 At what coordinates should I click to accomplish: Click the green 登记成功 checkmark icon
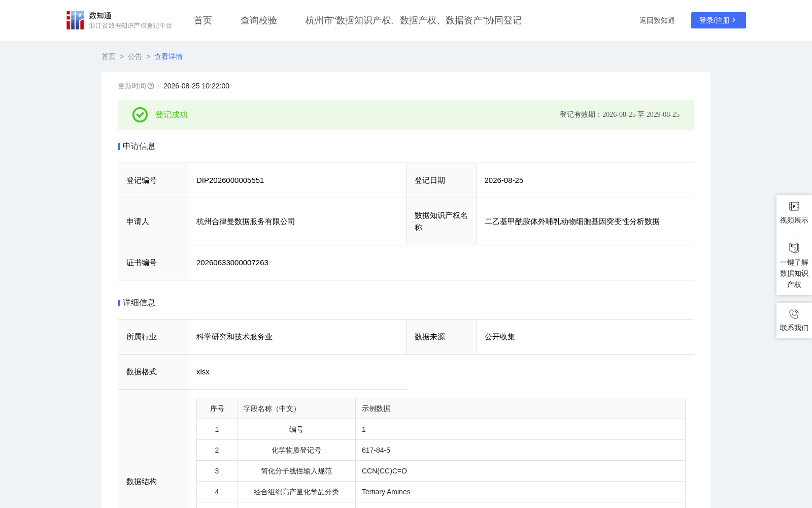140,115
